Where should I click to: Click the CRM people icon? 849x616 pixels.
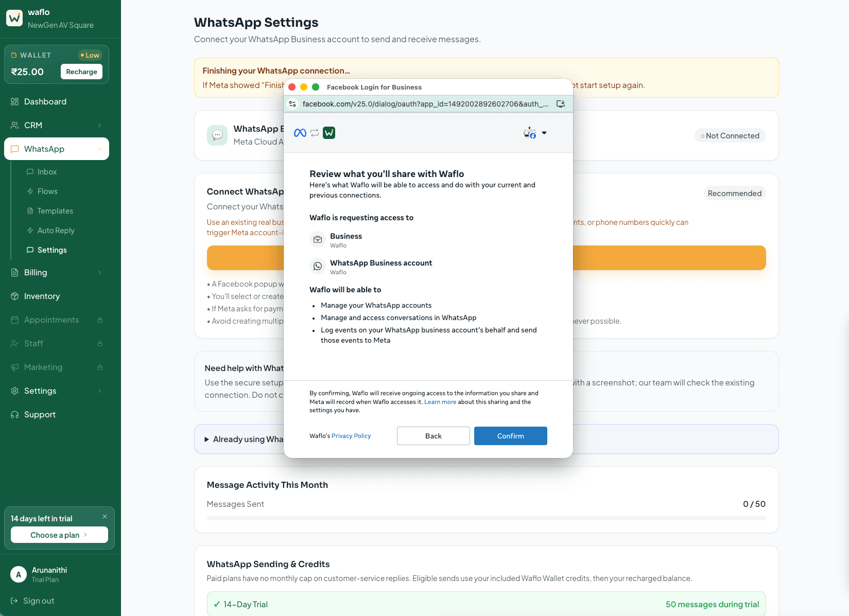tap(15, 125)
